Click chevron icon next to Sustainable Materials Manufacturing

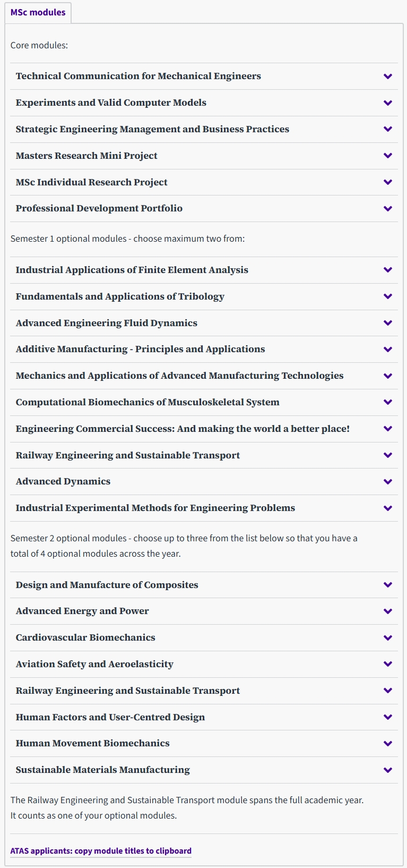388,770
